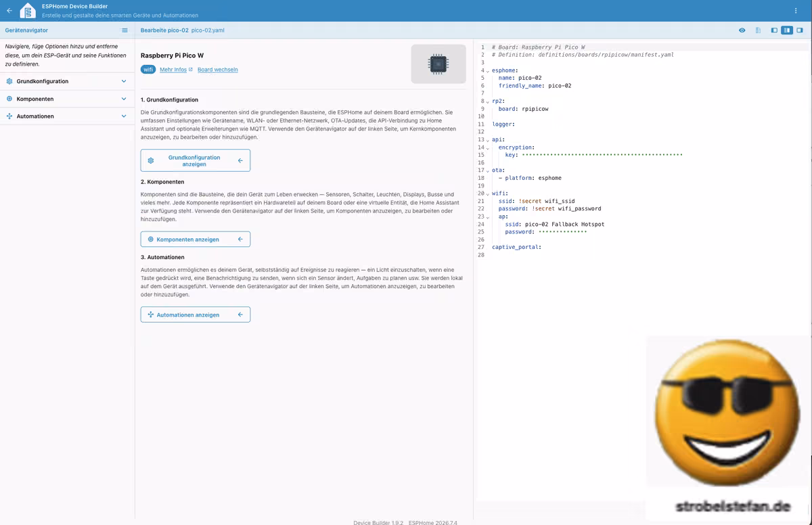Fold the rp2 block at line 8
Screen dimensions: 812x525
click(488, 101)
